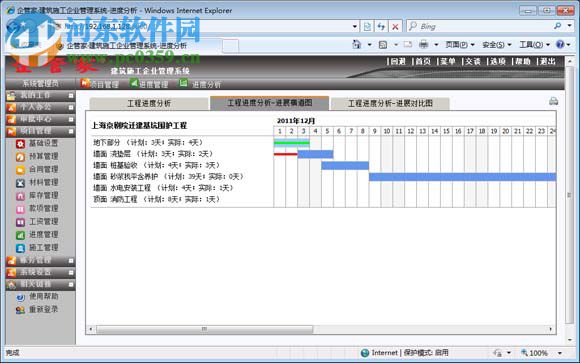
Task: Click the IE RSS feeds icon
Action: 383,45
